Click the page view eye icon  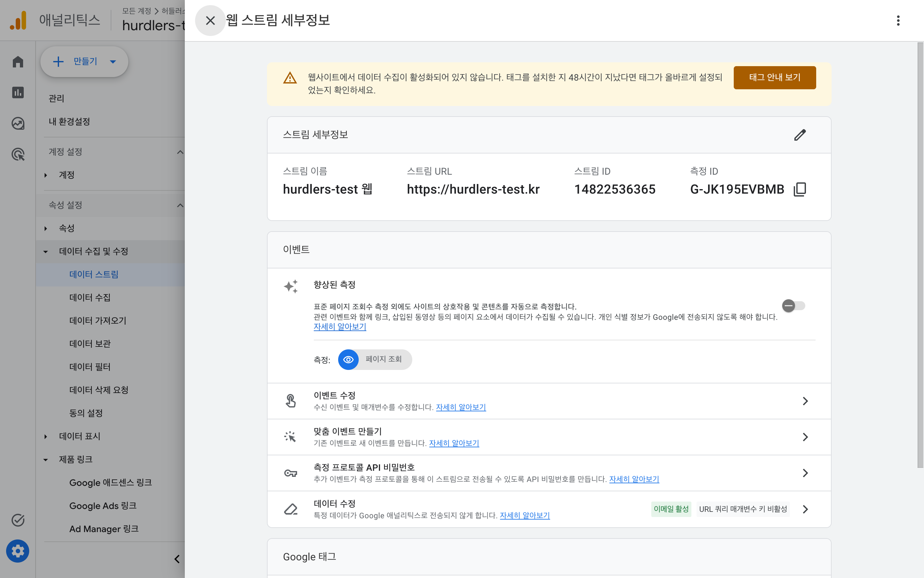tap(348, 359)
